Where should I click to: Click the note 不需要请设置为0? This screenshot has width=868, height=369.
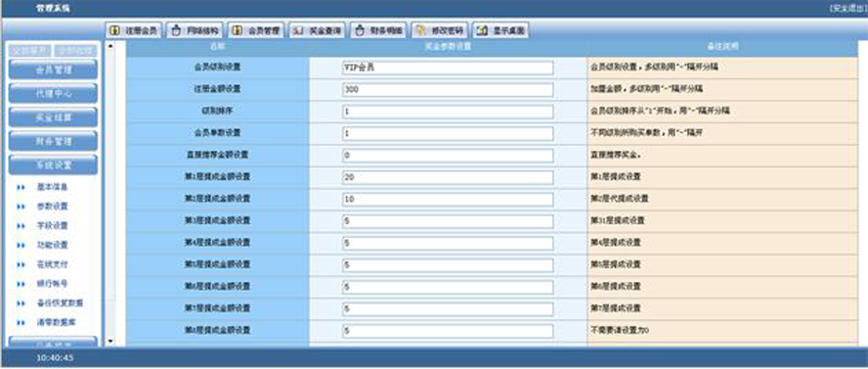620,330
